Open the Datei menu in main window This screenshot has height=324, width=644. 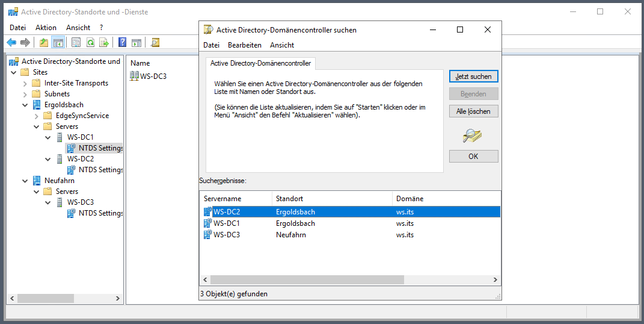tap(17, 28)
